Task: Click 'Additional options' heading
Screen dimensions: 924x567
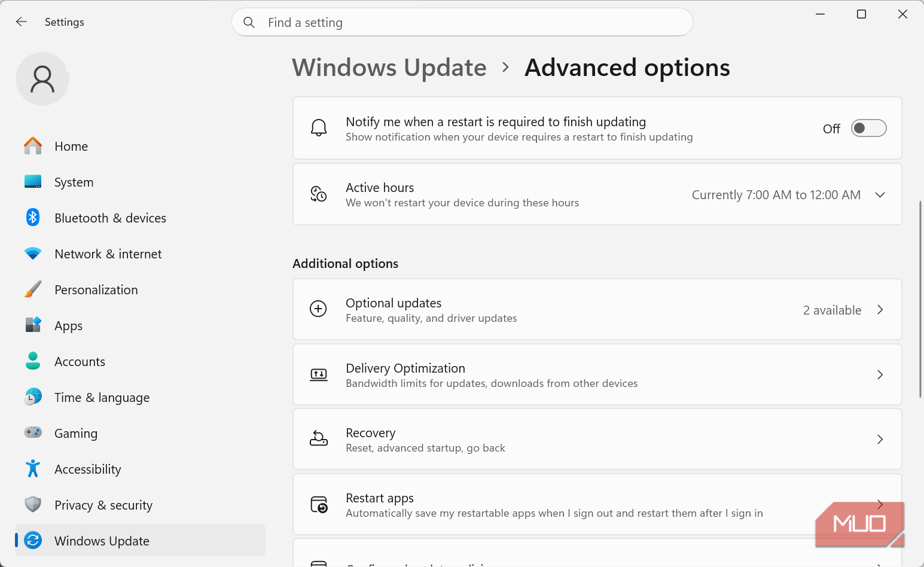Action: (345, 264)
